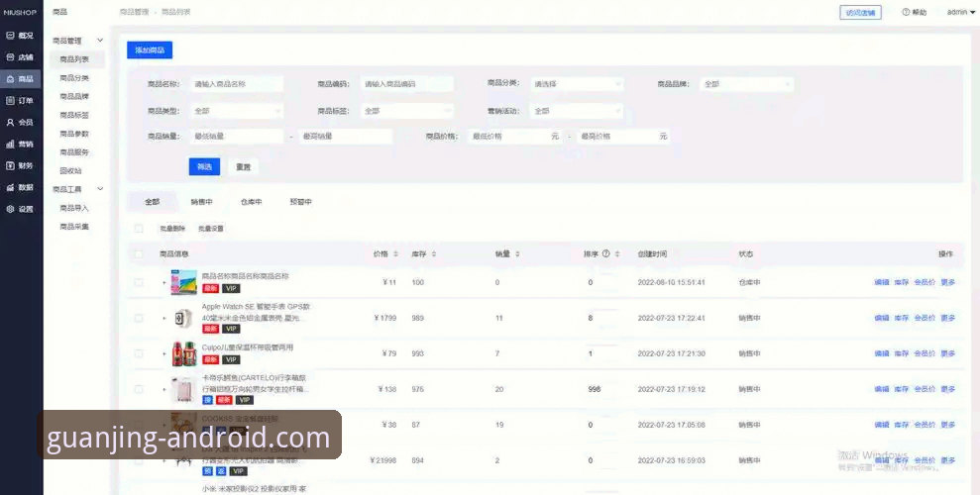Viewport: 980px width, 495px height.
Task: Sort by the 库存 column arrows
Action: point(434,254)
